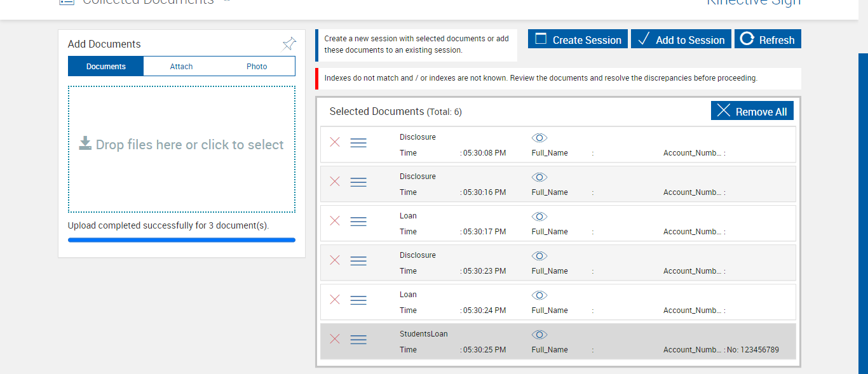The image size is (868, 374).
Task: Remove the 05:30:16 PM Disclosure document
Action: tap(335, 182)
